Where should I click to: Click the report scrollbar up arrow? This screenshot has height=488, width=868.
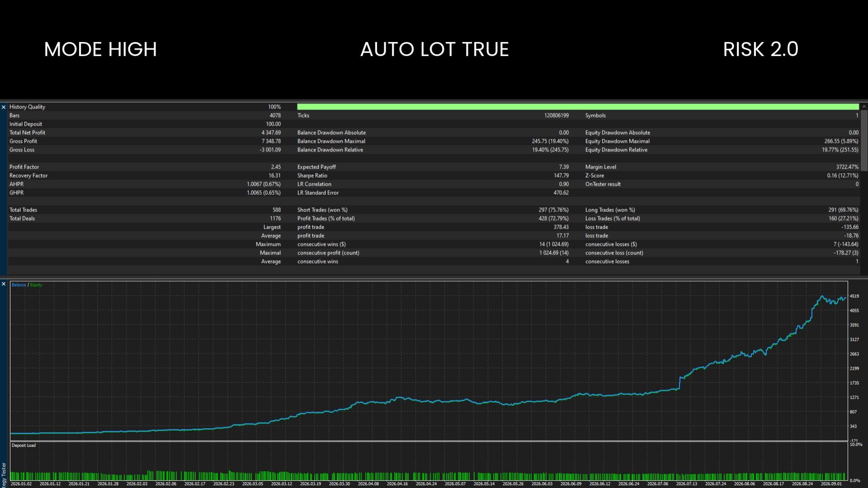(864, 107)
